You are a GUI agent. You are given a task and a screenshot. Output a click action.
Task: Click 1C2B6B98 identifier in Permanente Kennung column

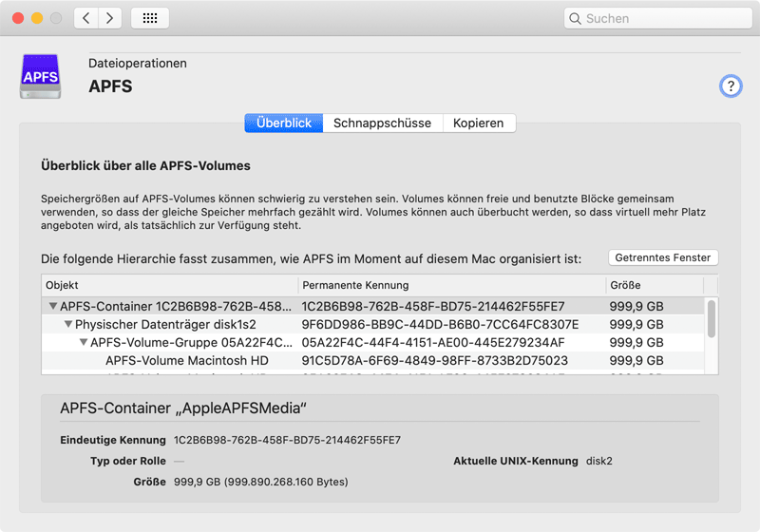click(x=433, y=306)
